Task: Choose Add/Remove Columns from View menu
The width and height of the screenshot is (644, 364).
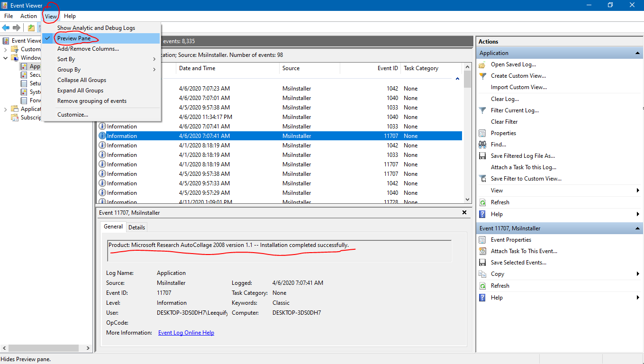Action: coord(88,49)
